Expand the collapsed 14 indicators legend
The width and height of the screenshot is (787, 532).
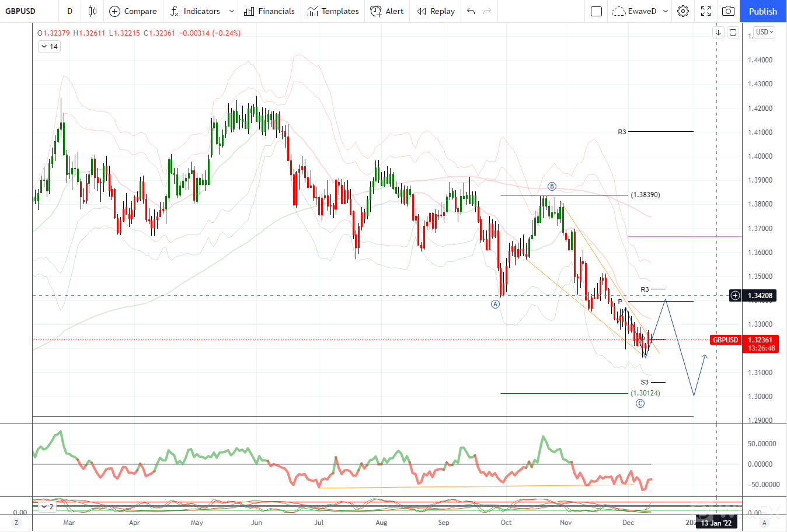tap(49, 47)
